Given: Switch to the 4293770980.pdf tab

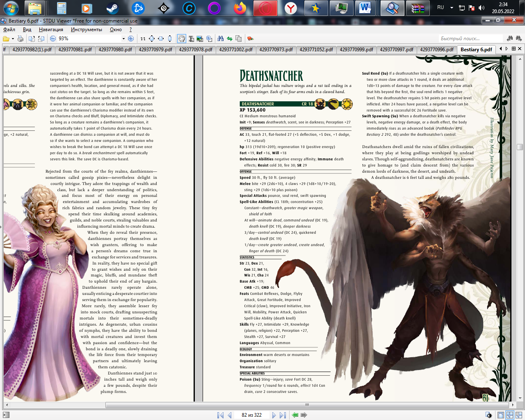Looking at the screenshot, I should click(x=115, y=50).
